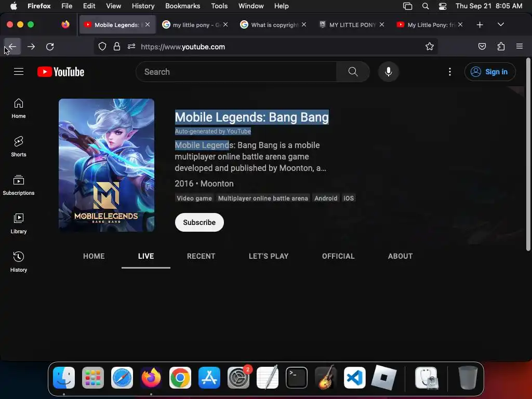Switch to 'What is copyright' browser tab
Viewport: 532px width, 399px height.
[x=273, y=25]
